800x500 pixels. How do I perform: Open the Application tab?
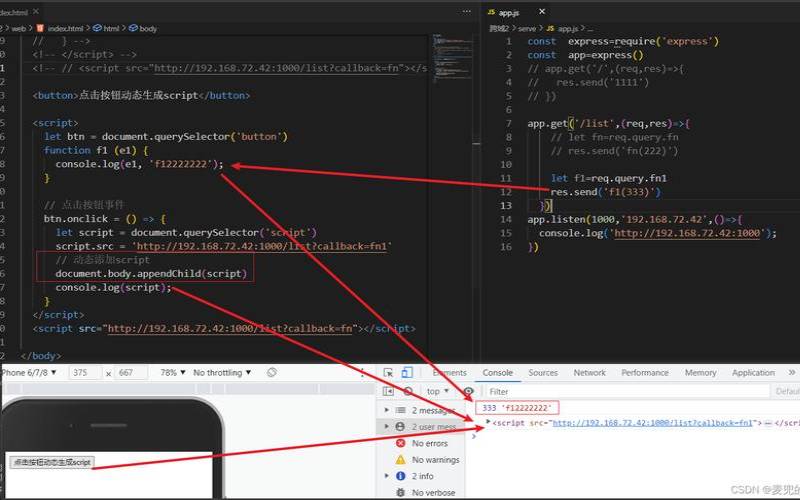[753, 372]
